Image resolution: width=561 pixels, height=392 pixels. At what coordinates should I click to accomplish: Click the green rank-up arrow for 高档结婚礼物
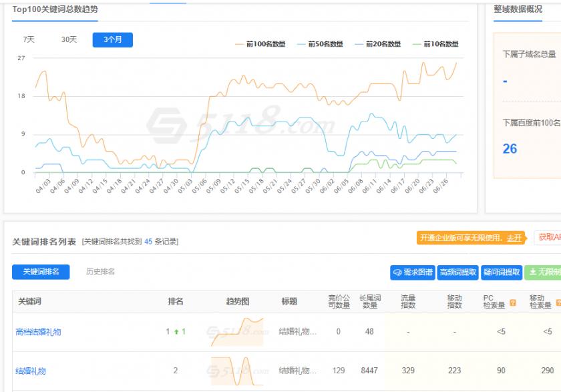(x=176, y=331)
